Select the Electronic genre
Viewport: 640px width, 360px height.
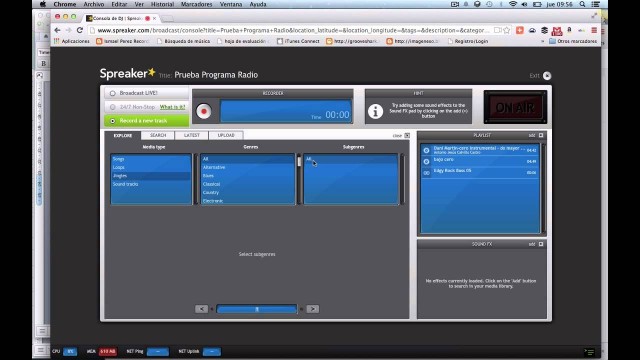pyautogui.click(x=247, y=200)
